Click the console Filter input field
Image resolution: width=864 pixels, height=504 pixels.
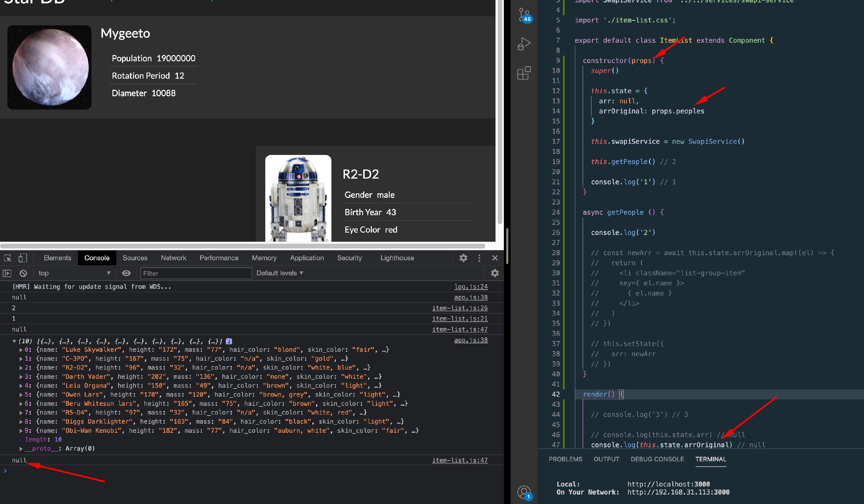tap(196, 273)
